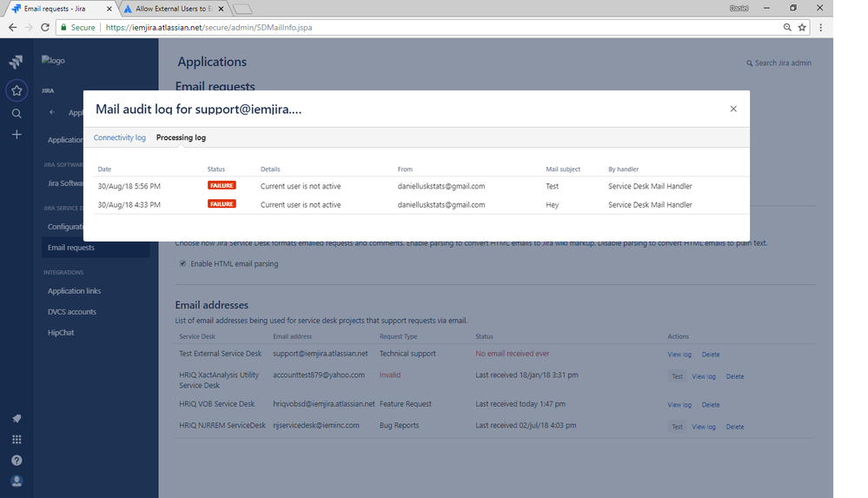Click Test button for accounttest879@yahoo.com
The width and height of the screenshot is (868, 498).
(x=677, y=376)
